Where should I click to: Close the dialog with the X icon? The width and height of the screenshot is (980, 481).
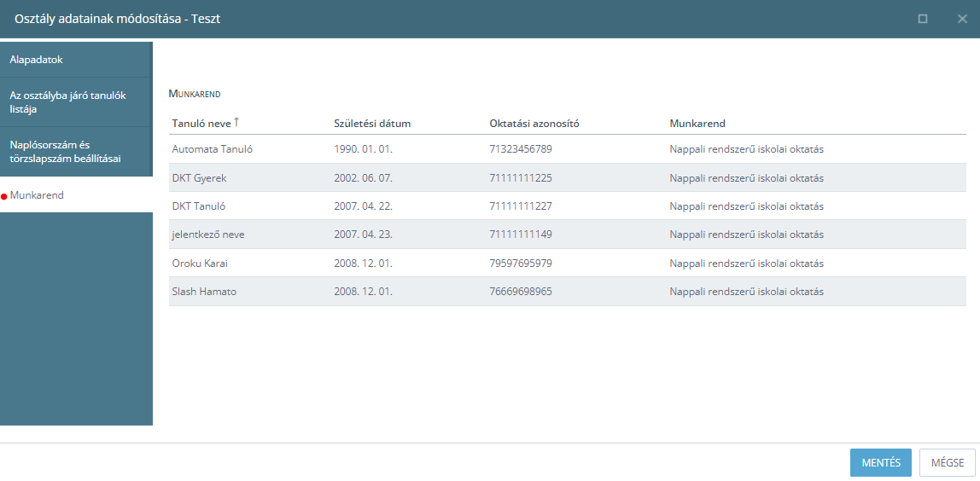962,19
